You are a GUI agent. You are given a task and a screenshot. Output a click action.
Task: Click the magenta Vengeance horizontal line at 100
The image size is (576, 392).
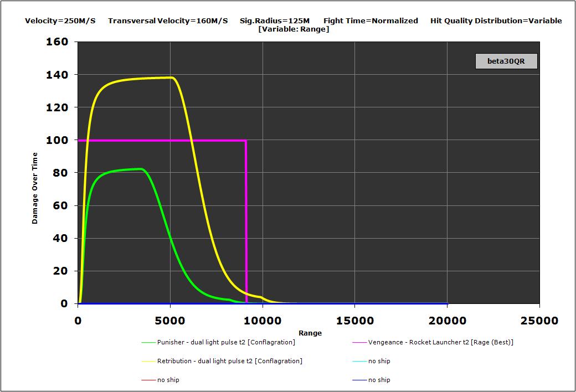[162, 140]
